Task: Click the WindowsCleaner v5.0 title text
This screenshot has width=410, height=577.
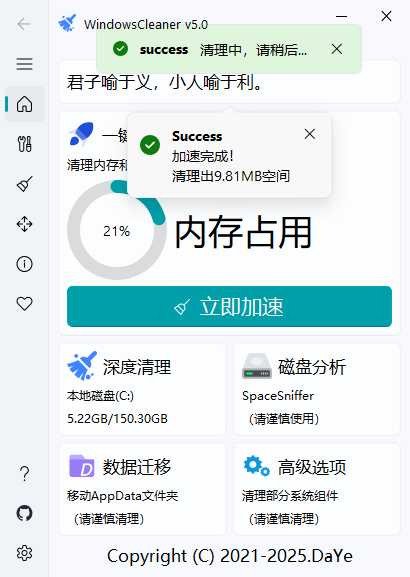Action: click(146, 25)
